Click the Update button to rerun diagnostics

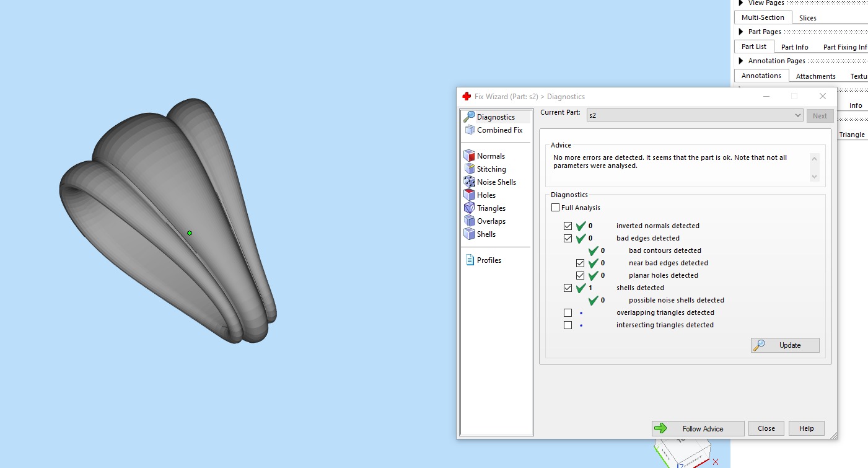(x=785, y=345)
